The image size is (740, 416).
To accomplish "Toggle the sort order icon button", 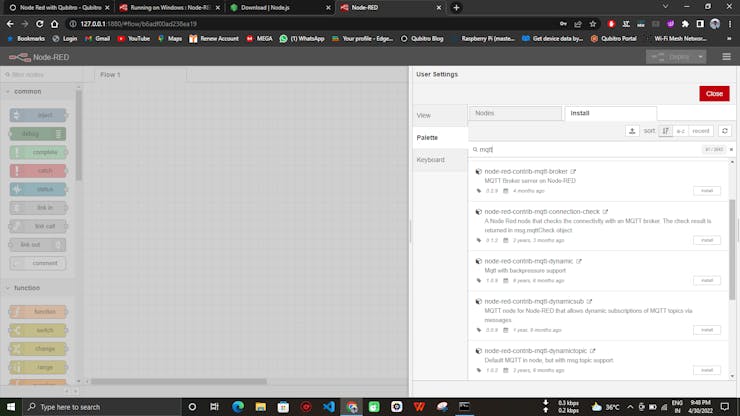I will [666, 131].
